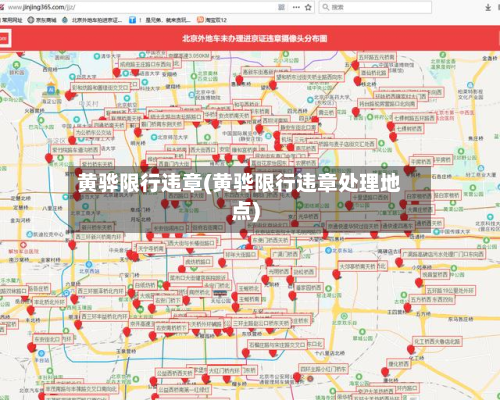Click the 四通桥南天桥 label
Screen dimensions: 500x400
[109, 125]
